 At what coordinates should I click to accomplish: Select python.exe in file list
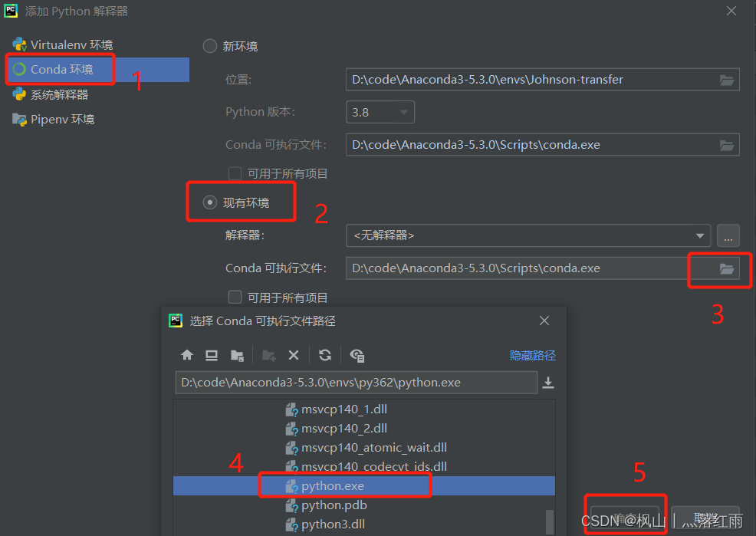click(364, 486)
